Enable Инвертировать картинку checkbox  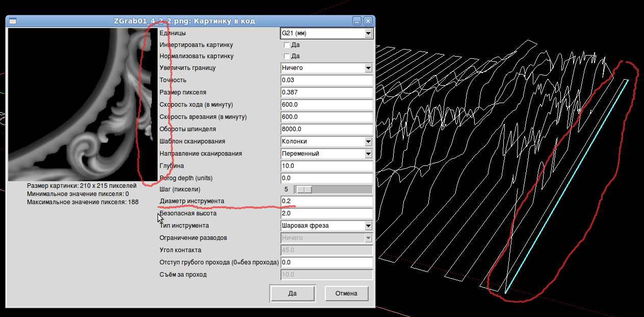tap(287, 45)
